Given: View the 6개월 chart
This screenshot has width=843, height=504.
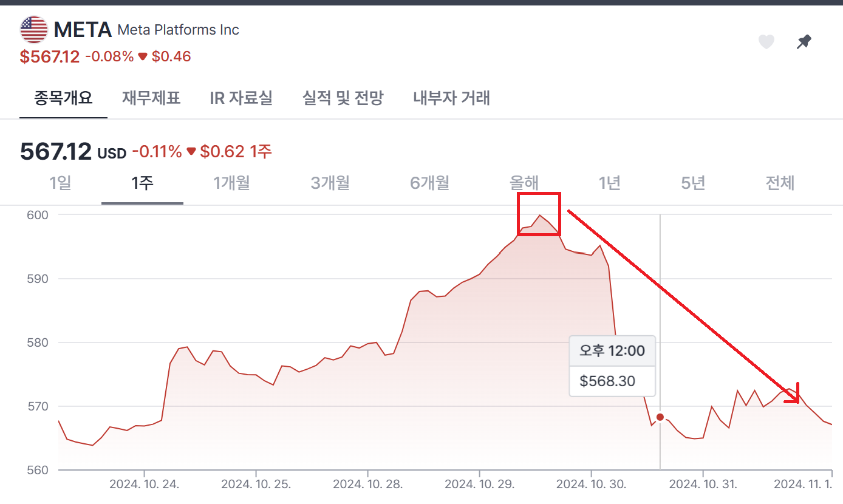Looking at the screenshot, I should tap(429, 182).
